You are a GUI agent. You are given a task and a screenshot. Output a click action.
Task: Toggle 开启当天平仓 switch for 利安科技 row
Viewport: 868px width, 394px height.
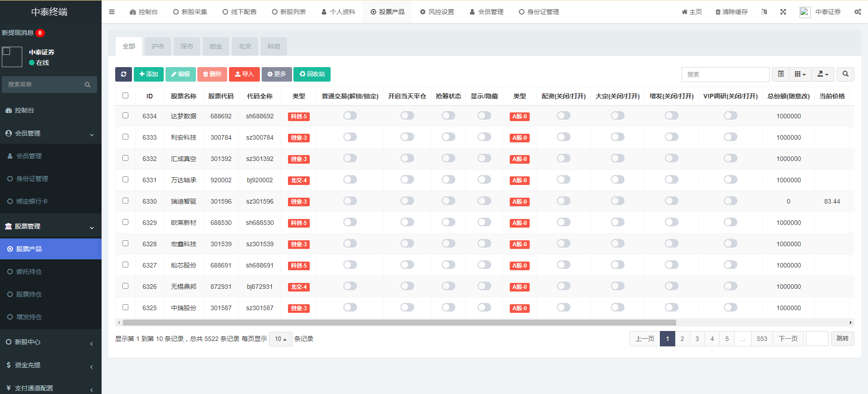click(x=407, y=137)
